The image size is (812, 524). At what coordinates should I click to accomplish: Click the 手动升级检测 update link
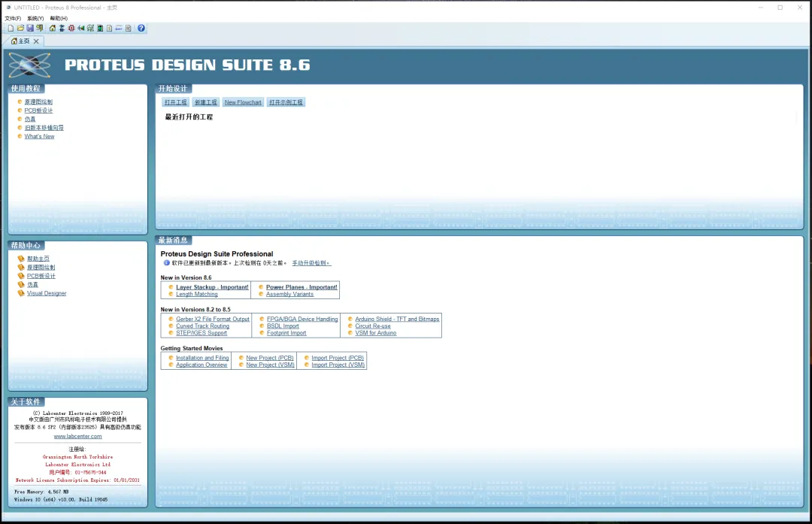click(311, 263)
